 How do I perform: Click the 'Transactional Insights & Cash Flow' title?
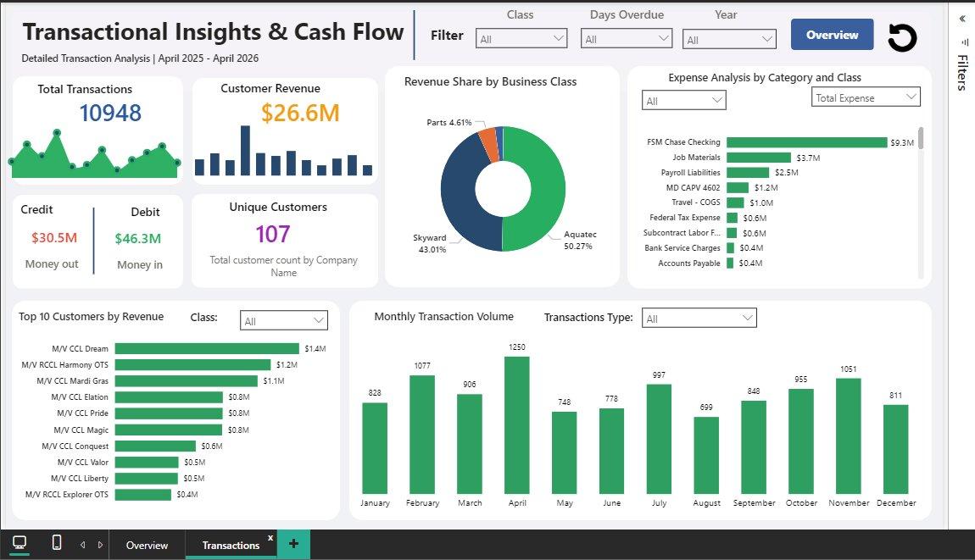[x=214, y=31]
